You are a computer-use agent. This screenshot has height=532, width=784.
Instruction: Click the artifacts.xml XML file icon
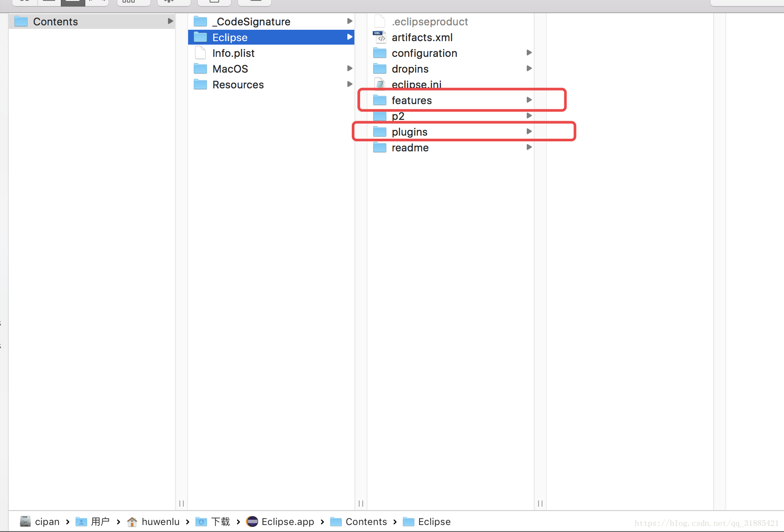(x=379, y=37)
